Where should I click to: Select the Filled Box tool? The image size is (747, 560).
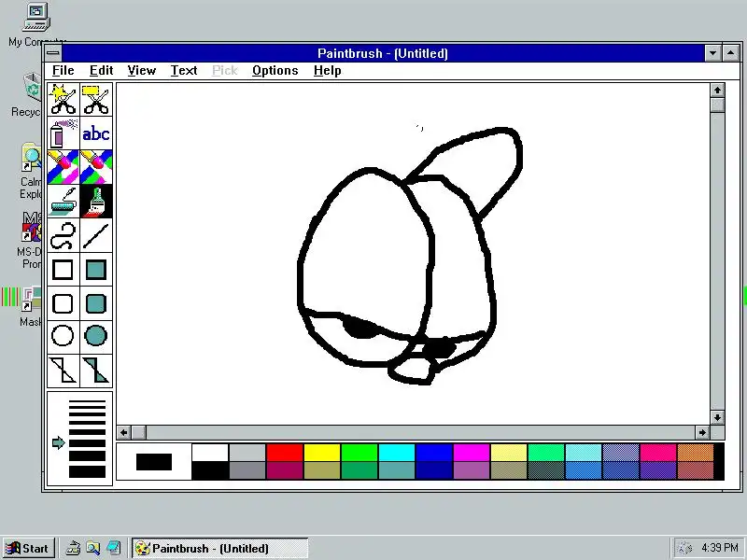[96, 269]
